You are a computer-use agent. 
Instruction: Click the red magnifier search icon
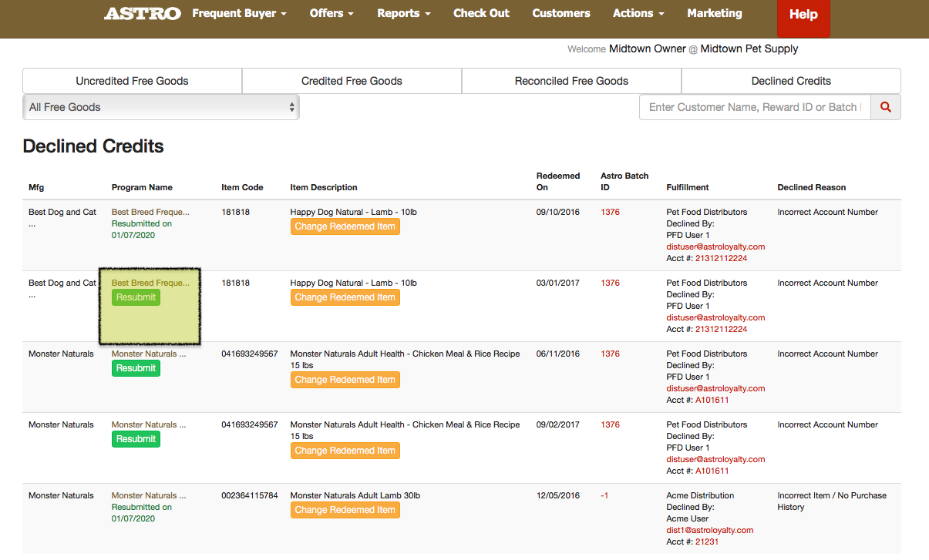tap(886, 107)
